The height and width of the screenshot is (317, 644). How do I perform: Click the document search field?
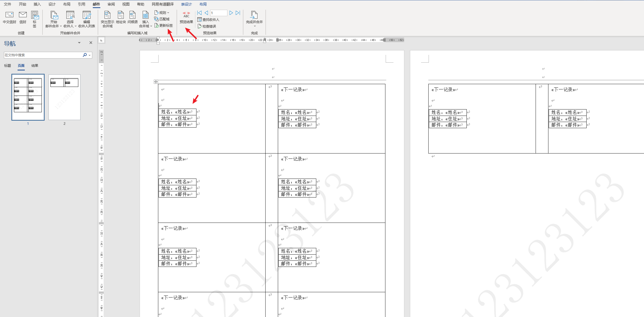coord(43,55)
